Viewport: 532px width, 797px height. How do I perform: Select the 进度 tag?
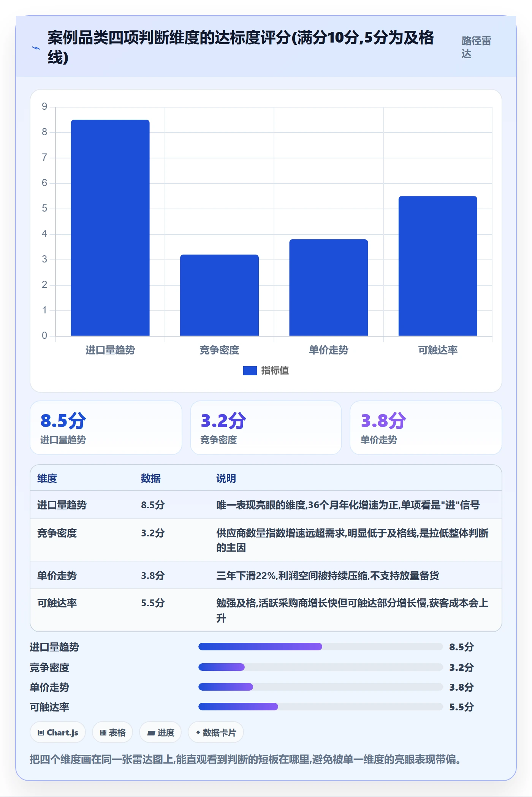160,732
